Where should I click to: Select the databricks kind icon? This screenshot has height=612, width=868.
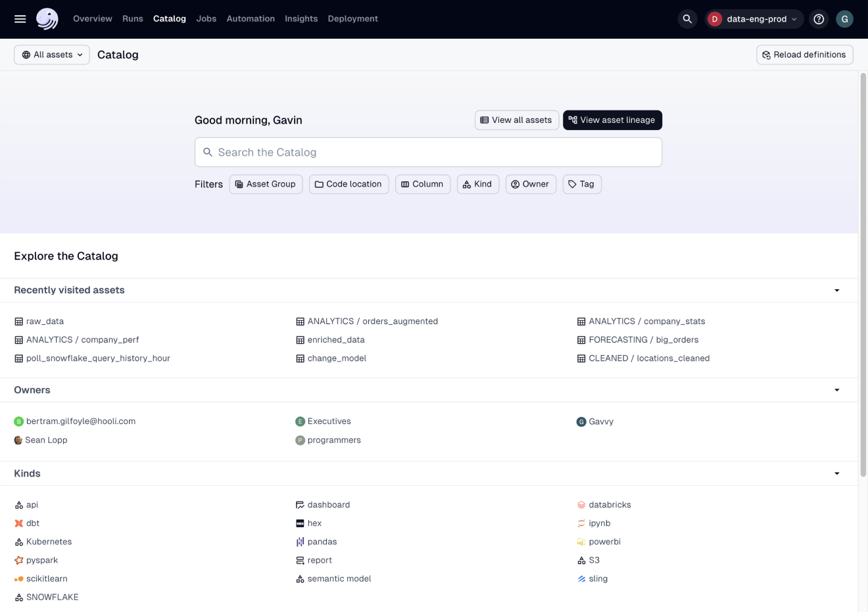[x=581, y=505]
